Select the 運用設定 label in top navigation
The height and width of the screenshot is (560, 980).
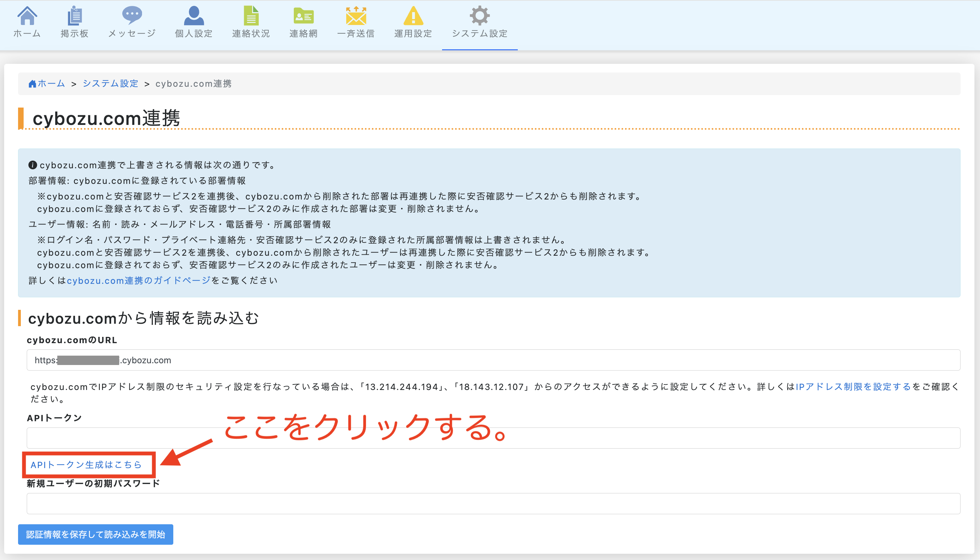coord(413,34)
